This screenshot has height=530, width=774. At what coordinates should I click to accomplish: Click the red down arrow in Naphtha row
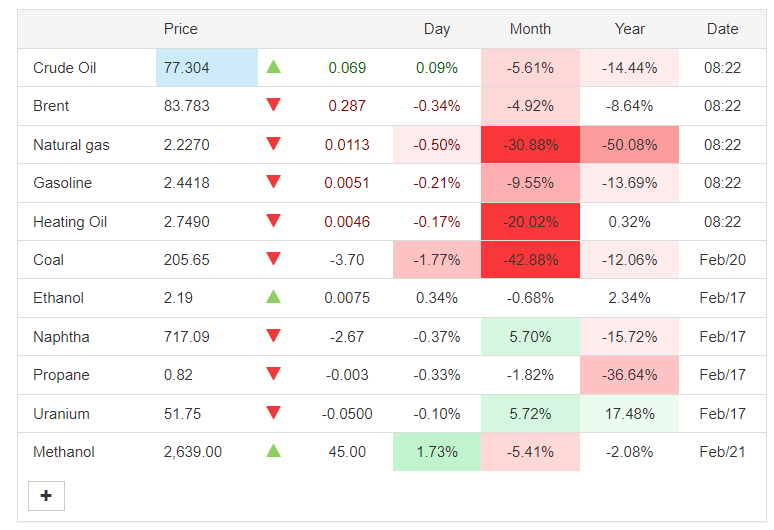pos(273,336)
